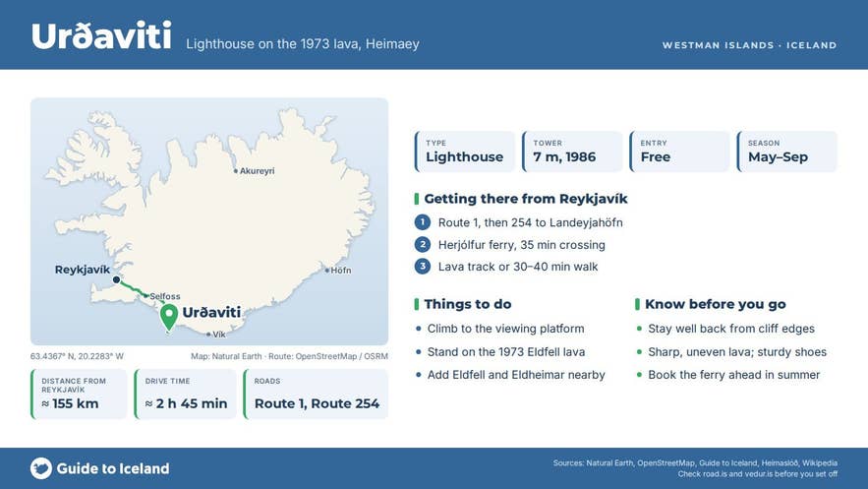Click coordinates '63.4367° N, 20.2283° W'
This screenshot has width=868, height=489.
pos(77,356)
